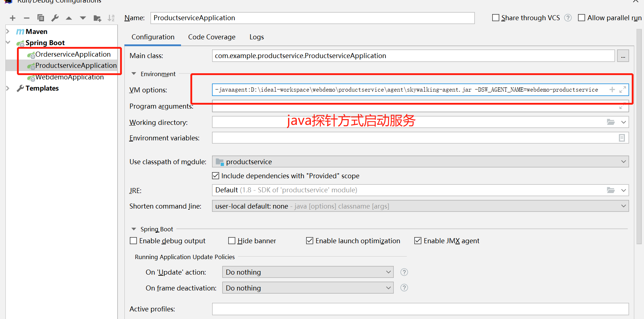Enable Share through VCS checkbox
The height and width of the screenshot is (319, 644).
click(x=496, y=18)
